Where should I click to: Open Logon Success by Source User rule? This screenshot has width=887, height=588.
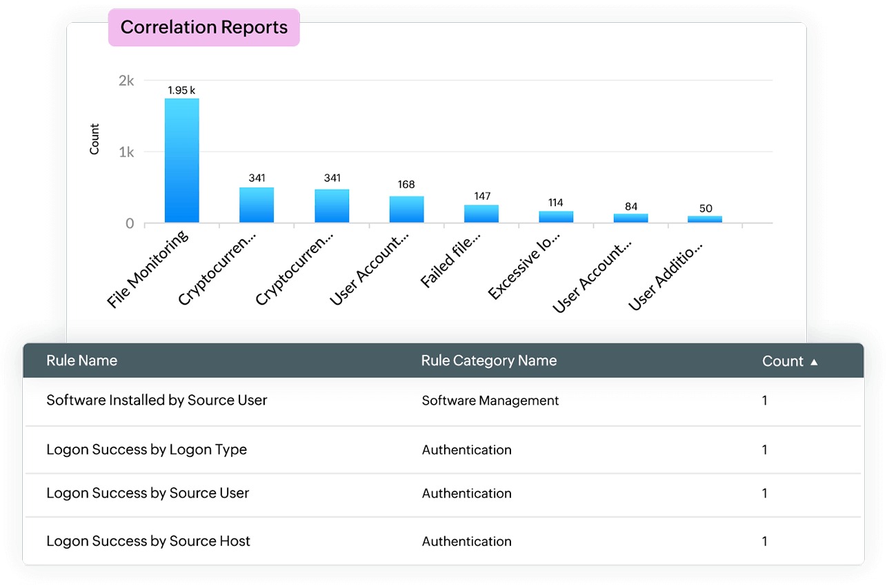coord(148,493)
